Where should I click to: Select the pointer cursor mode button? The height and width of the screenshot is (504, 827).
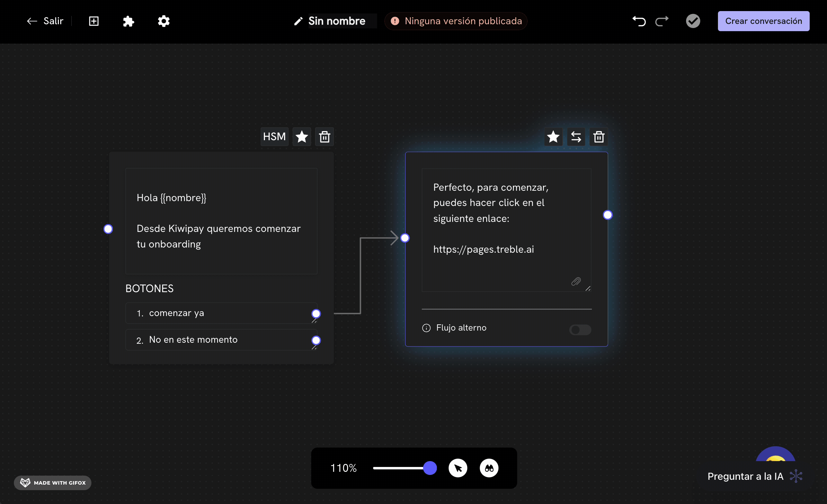click(x=458, y=468)
